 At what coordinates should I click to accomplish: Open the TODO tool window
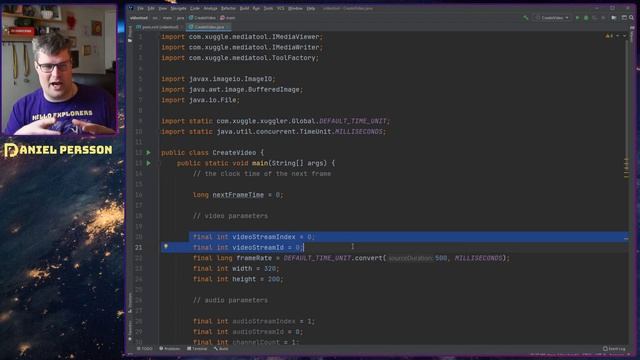point(144,349)
